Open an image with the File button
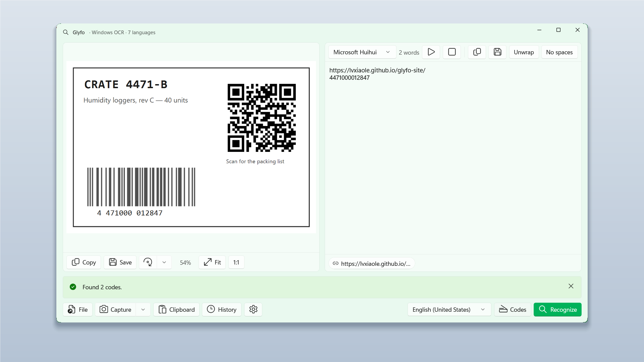The height and width of the screenshot is (362, 644). click(78, 309)
